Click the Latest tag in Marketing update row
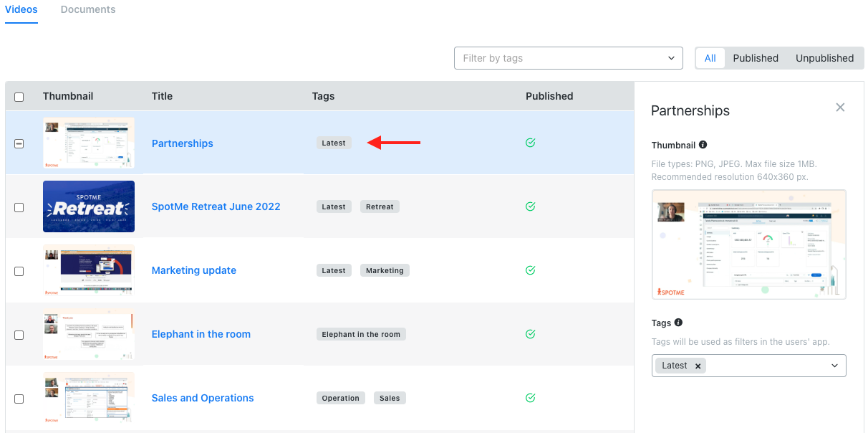This screenshot has width=868, height=433. point(334,270)
